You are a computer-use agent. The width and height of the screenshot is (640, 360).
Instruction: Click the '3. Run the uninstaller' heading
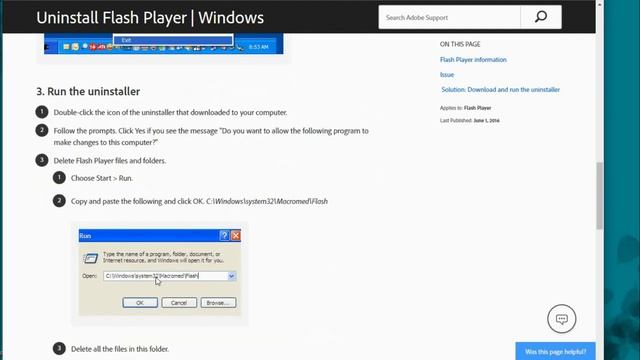[x=88, y=91]
